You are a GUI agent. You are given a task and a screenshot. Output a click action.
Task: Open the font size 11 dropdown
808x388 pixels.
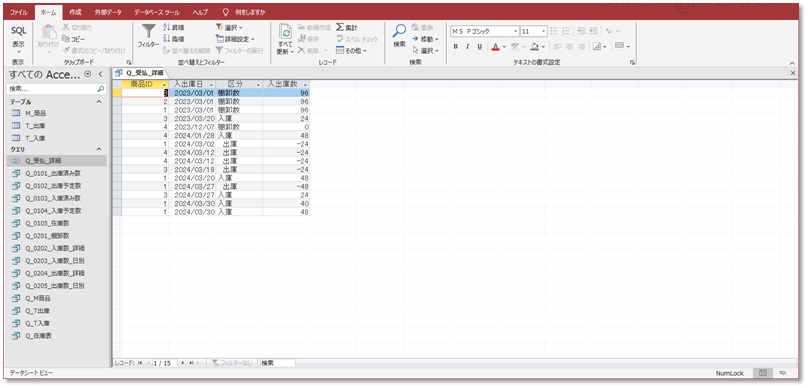pyautogui.click(x=544, y=31)
